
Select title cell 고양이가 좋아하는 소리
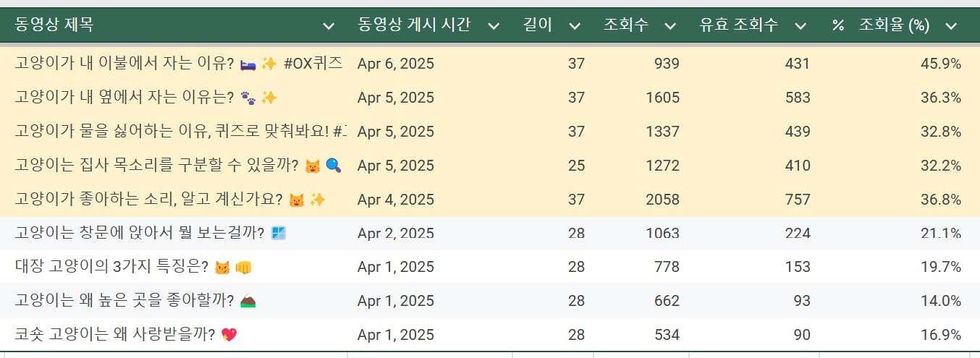(150, 200)
